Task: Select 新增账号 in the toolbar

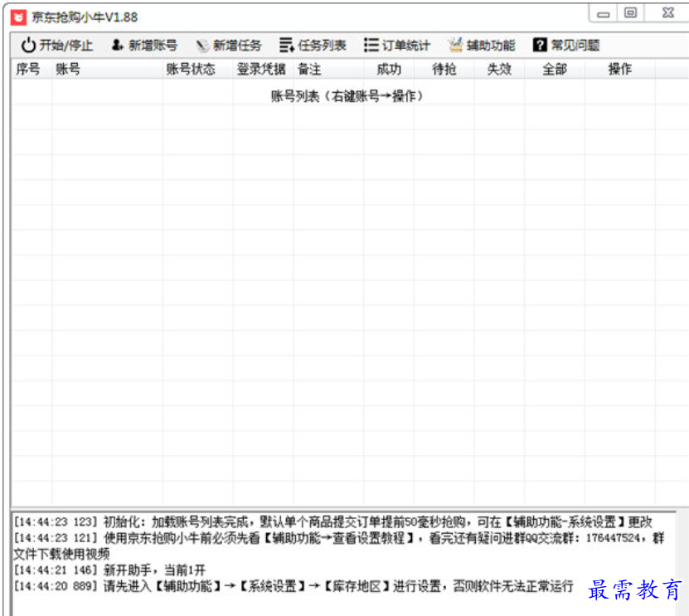Action: point(144,45)
